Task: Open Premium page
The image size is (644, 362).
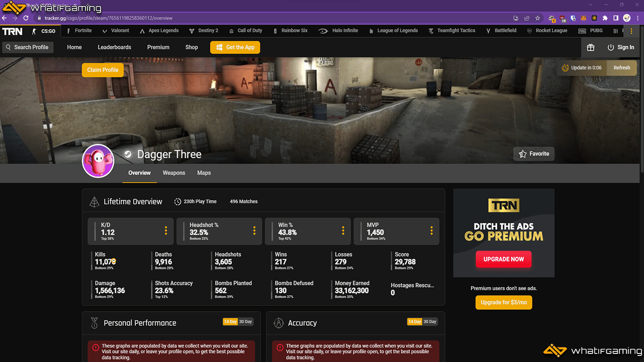Action: 158,47
